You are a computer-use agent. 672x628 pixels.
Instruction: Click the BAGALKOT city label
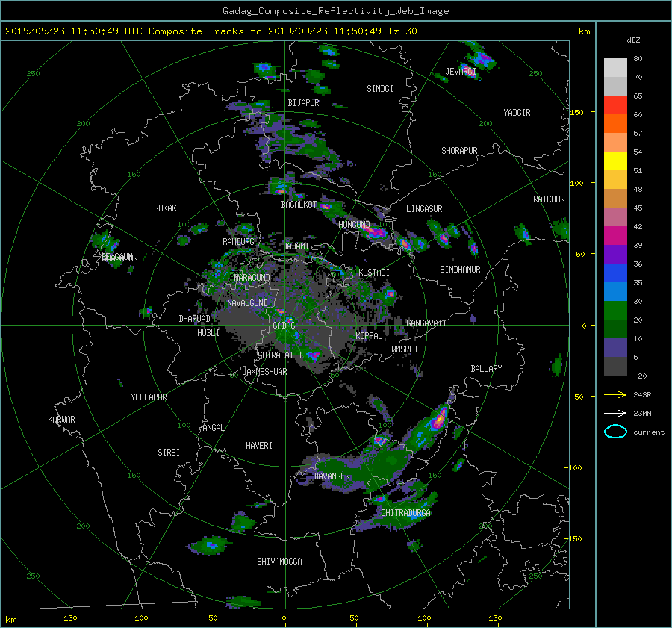[x=299, y=205]
